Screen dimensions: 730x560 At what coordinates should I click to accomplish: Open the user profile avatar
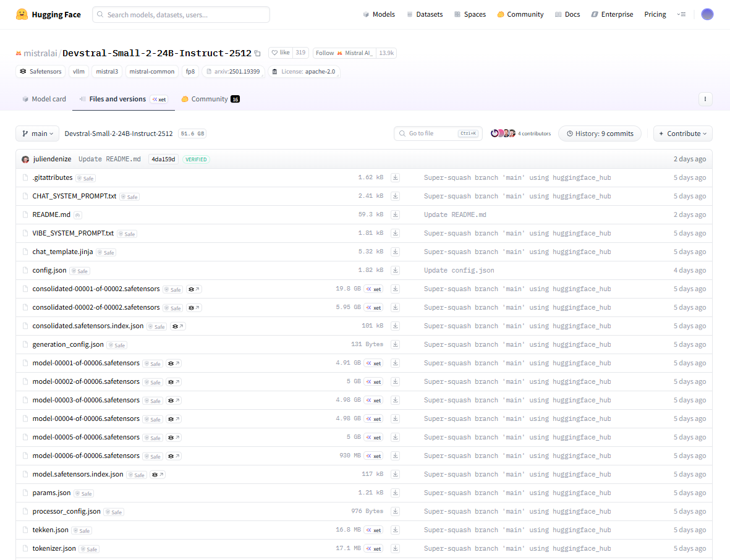[707, 14]
